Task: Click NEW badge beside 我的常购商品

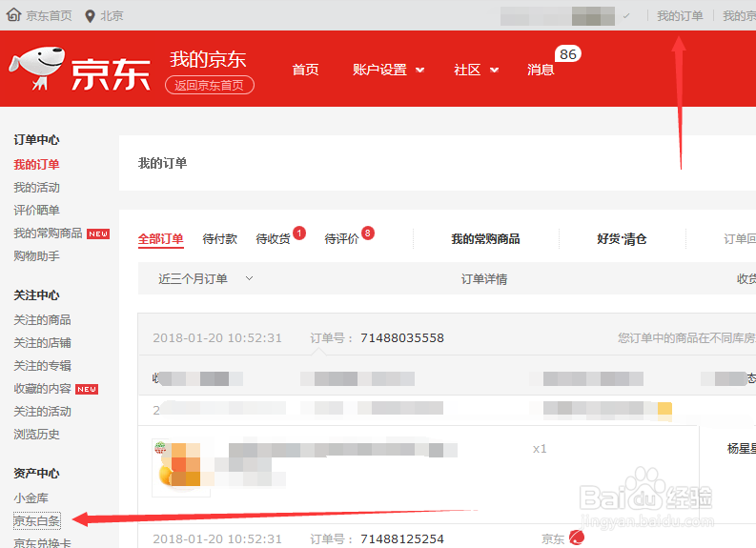Action: 98,233
